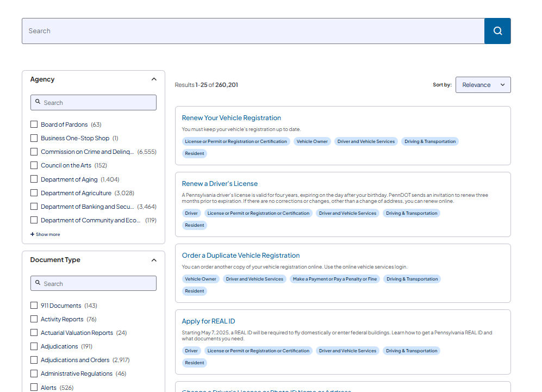Image resolution: width=542 pixels, height=392 pixels.
Task: Check the 911 Documents checkbox
Action: click(34, 305)
